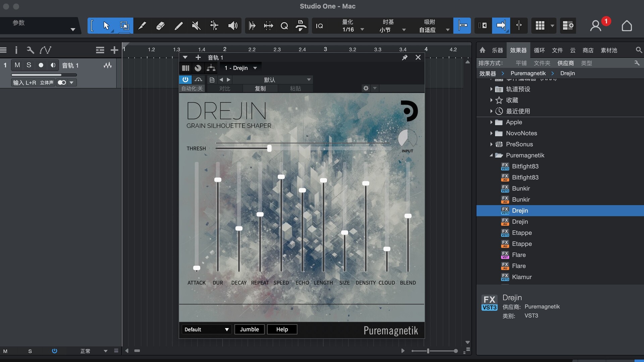Select the Paint pencil tool
The height and width of the screenshot is (362, 644).
tap(178, 26)
